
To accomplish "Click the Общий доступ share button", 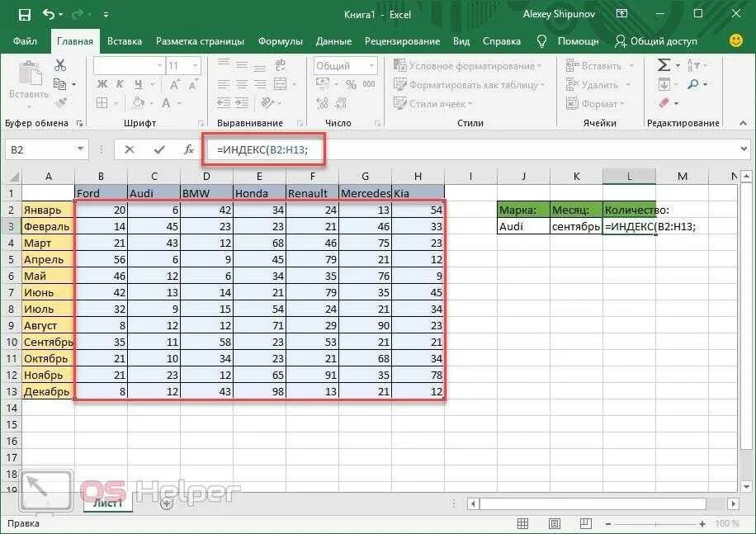I will point(655,41).
